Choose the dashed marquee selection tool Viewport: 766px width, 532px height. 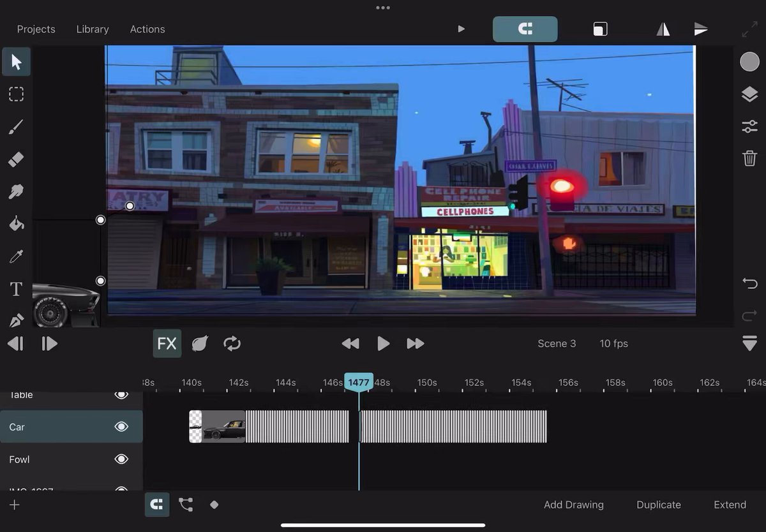16,94
